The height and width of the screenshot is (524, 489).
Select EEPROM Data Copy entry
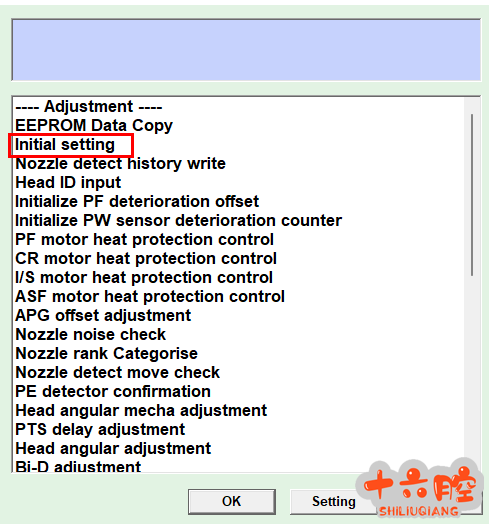94,126
